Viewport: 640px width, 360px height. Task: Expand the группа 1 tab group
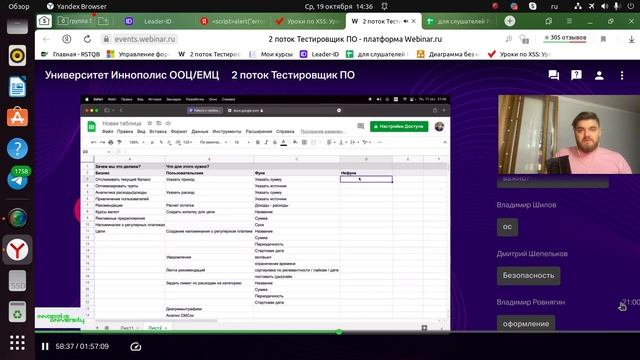pos(75,21)
